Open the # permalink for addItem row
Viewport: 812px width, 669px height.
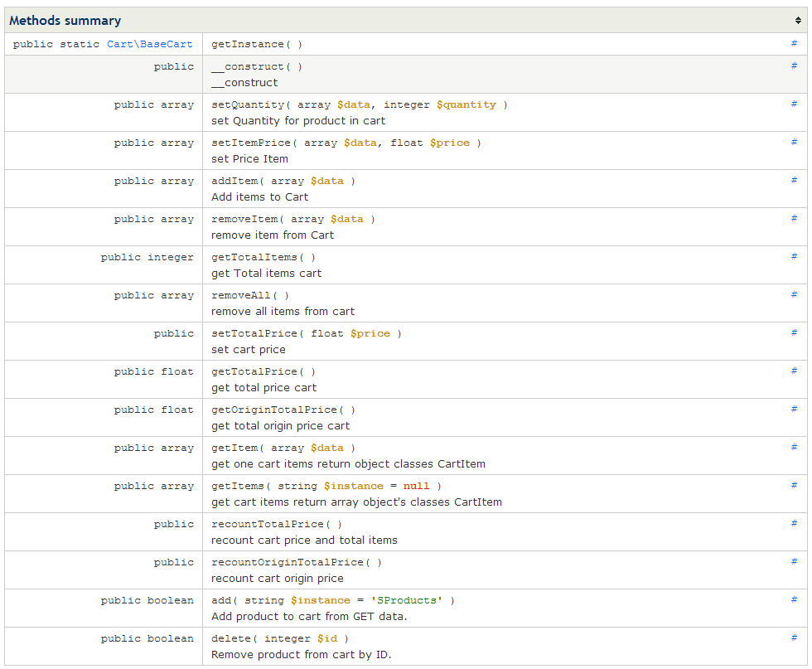(794, 181)
